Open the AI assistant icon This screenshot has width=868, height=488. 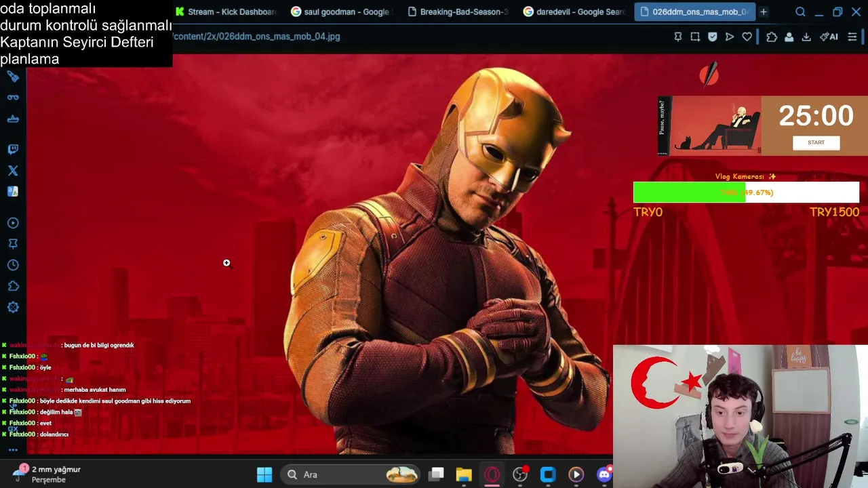pos(829,37)
